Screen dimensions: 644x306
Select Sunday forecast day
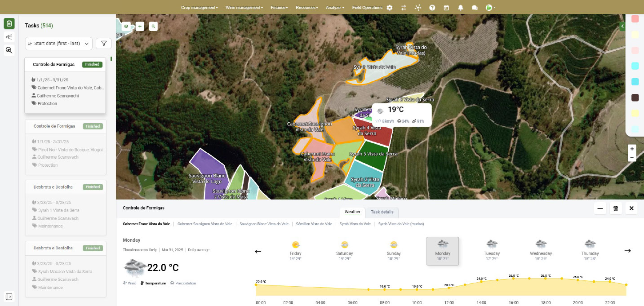(x=394, y=251)
